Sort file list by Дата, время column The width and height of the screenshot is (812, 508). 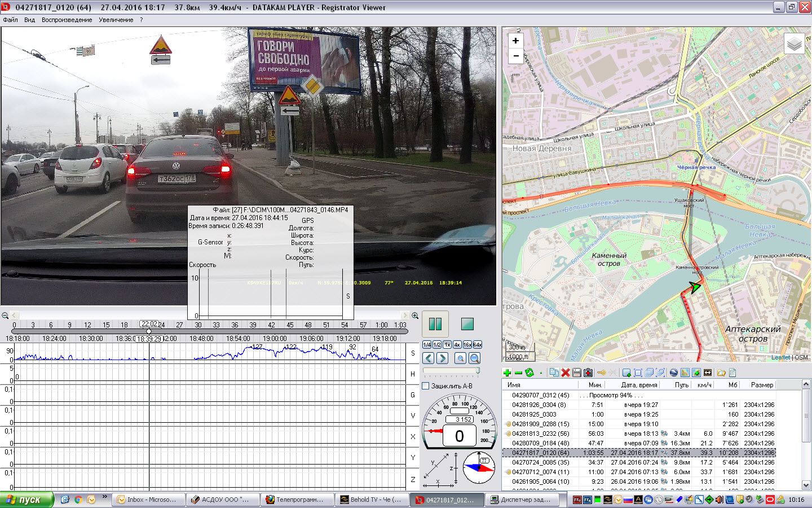pyautogui.click(x=638, y=385)
